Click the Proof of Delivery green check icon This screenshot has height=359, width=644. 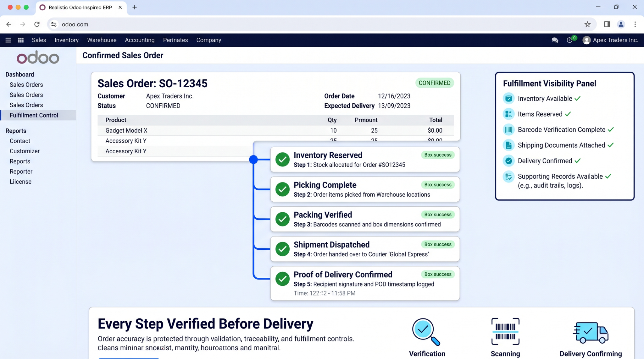coord(282,279)
